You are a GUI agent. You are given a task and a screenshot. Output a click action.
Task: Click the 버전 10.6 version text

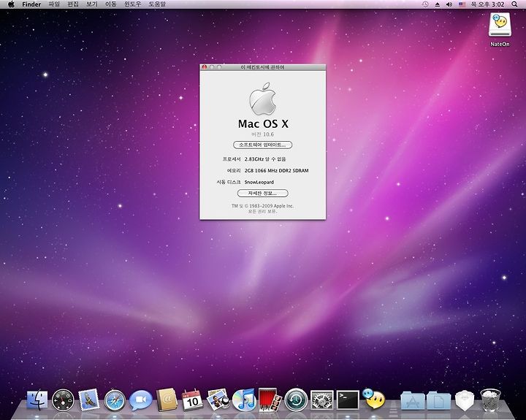263,134
